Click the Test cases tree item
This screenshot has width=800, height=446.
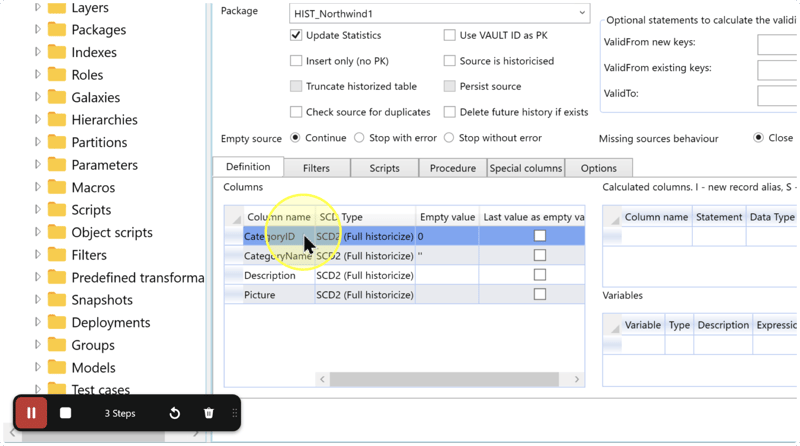101,390
